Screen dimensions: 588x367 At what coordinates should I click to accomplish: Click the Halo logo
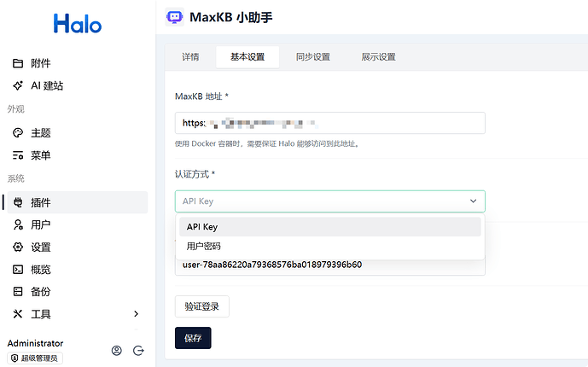pyautogui.click(x=78, y=24)
